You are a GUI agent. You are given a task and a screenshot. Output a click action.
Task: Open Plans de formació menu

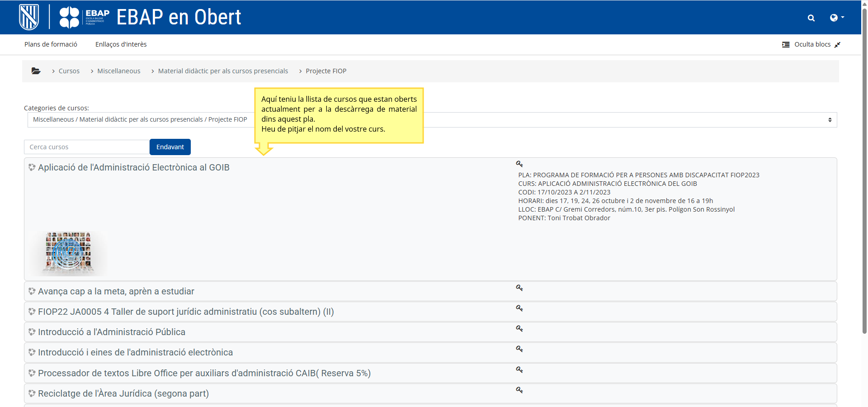pos(51,44)
